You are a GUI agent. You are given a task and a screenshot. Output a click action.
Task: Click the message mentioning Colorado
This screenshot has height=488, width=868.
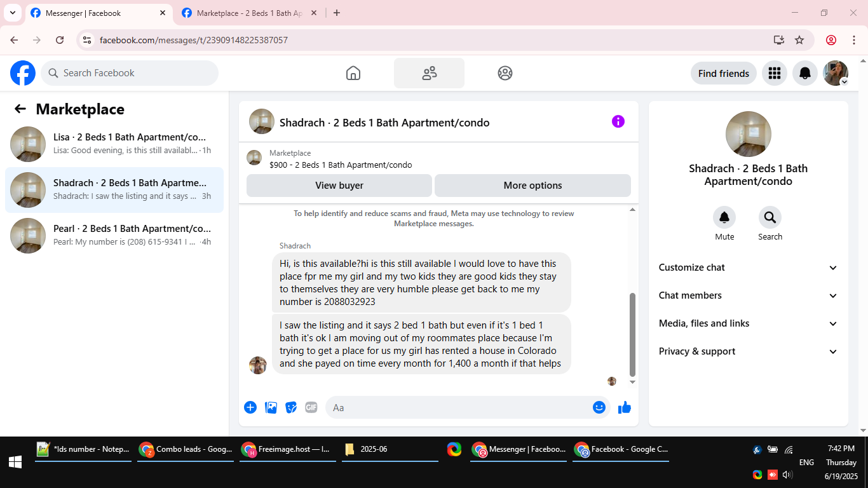(421, 344)
